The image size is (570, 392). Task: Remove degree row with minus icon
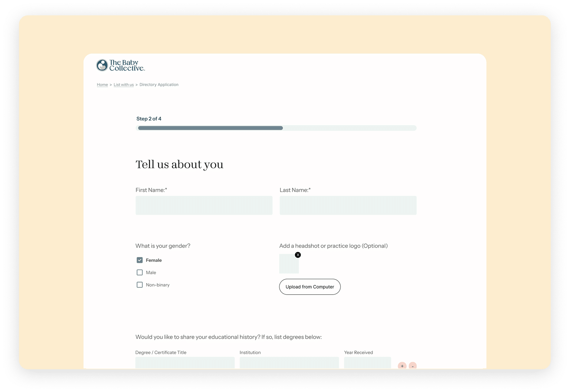click(412, 366)
